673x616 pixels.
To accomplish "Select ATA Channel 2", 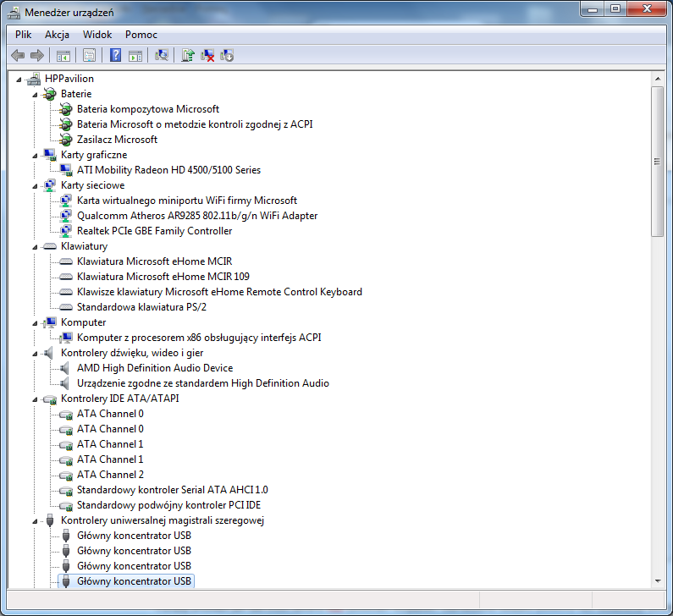I will [110, 475].
